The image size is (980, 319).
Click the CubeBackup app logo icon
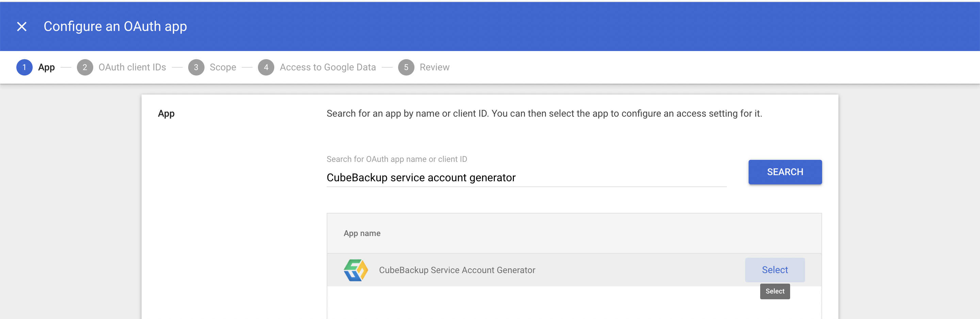click(x=356, y=270)
